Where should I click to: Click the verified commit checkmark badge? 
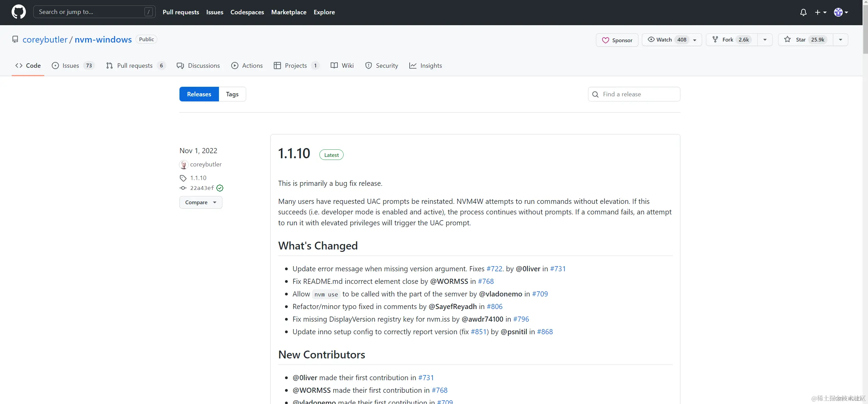tap(220, 188)
